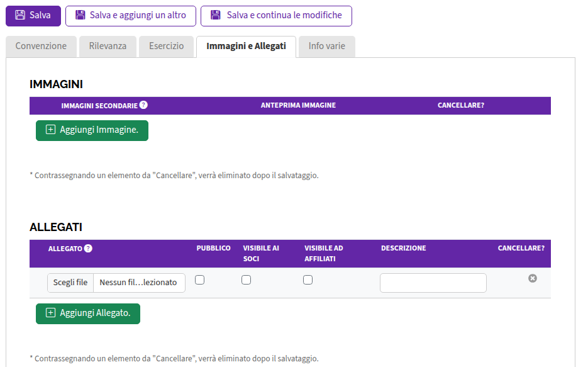The image size is (588, 367).
Task: Click Scegli file to choose an attachment
Action: coord(70,283)
